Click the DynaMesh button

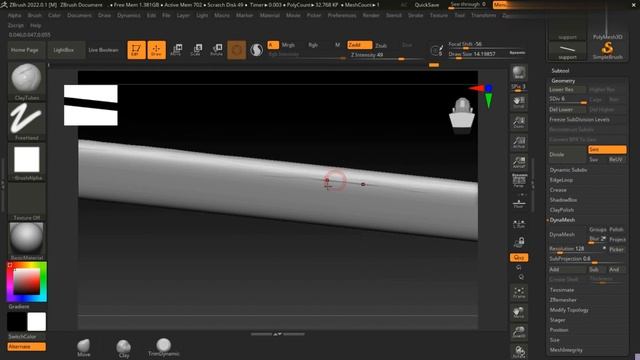[567, 234]
